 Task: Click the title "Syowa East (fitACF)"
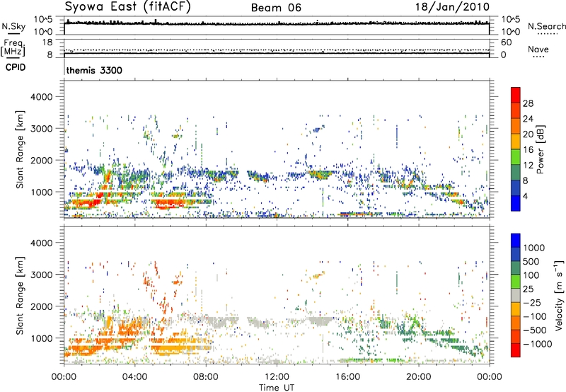(x=128, y=7)
